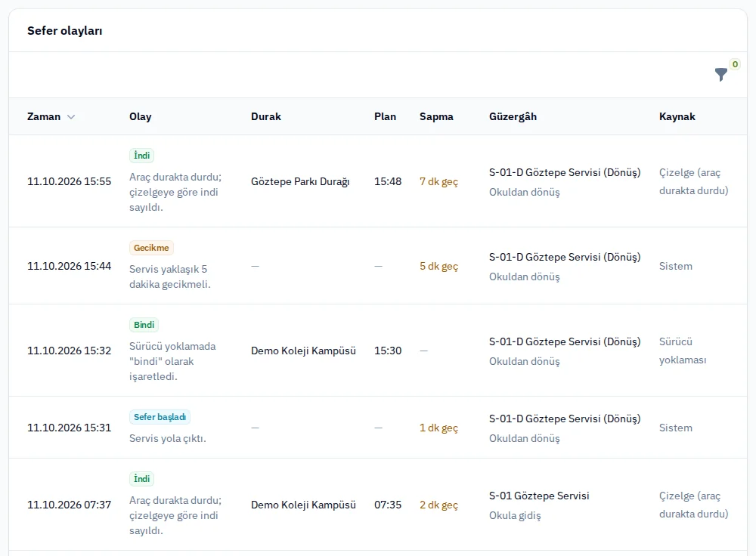Click the Kaynak column header
Image resolution: width=756 pixels, height=556 pixels.
coord(677,116)
